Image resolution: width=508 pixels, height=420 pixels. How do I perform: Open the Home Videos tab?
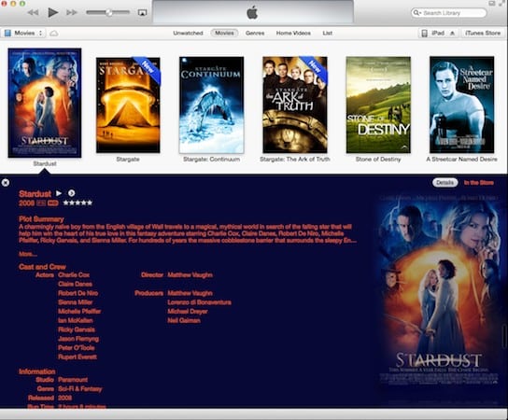(293, 33)
